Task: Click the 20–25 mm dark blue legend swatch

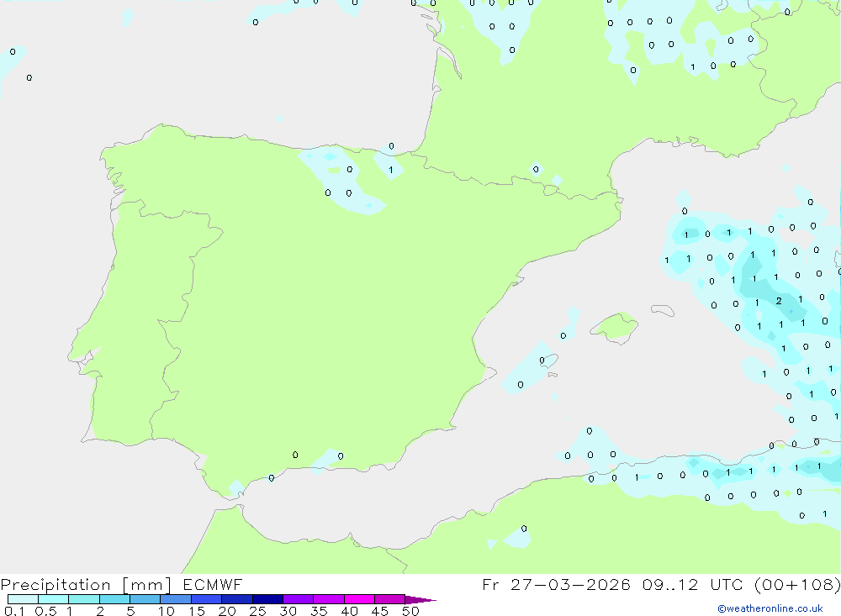Action: pyautogui.click(x=236, y=599)
